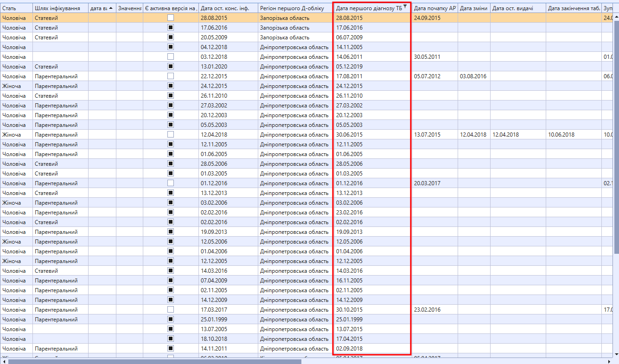Clear the checkbox in the 25.01.1999 row
The height and width of the screenshot is (364, 619).
[171, 319]
